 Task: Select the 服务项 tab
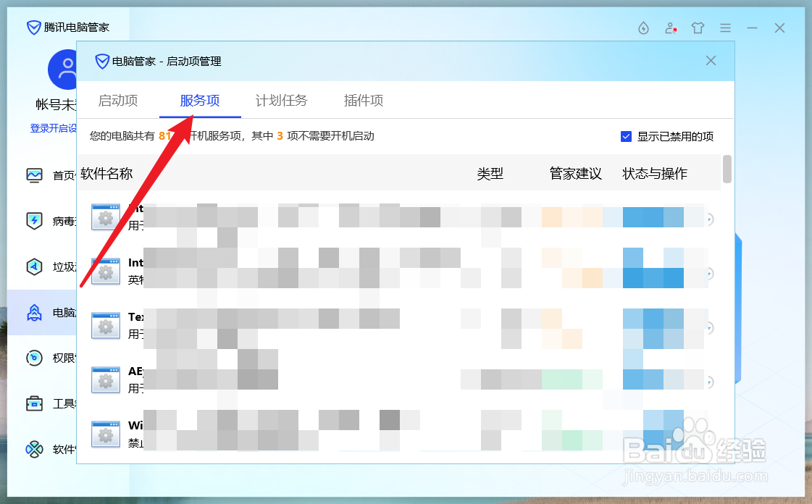point(200,101)
